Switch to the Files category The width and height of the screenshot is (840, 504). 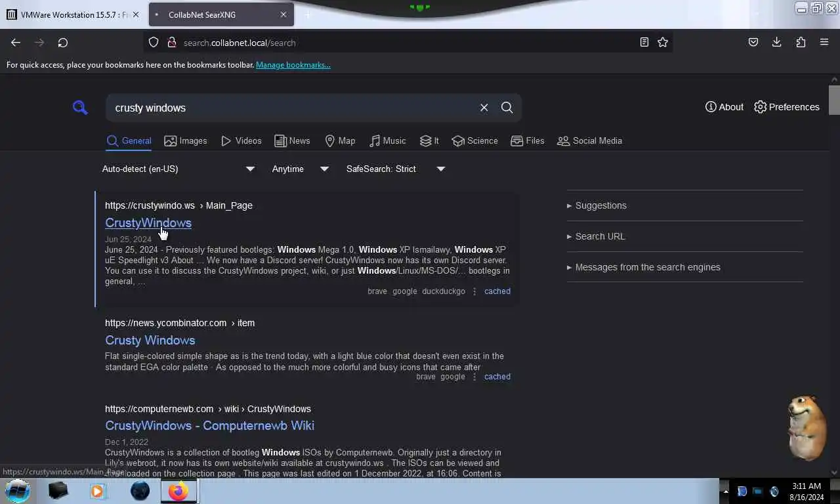(x=527, y=140)
